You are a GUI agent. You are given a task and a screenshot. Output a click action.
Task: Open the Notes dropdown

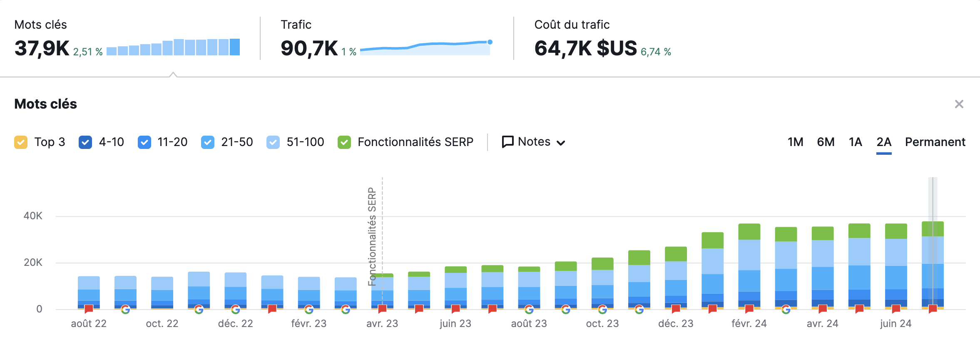tap(533, 142)
